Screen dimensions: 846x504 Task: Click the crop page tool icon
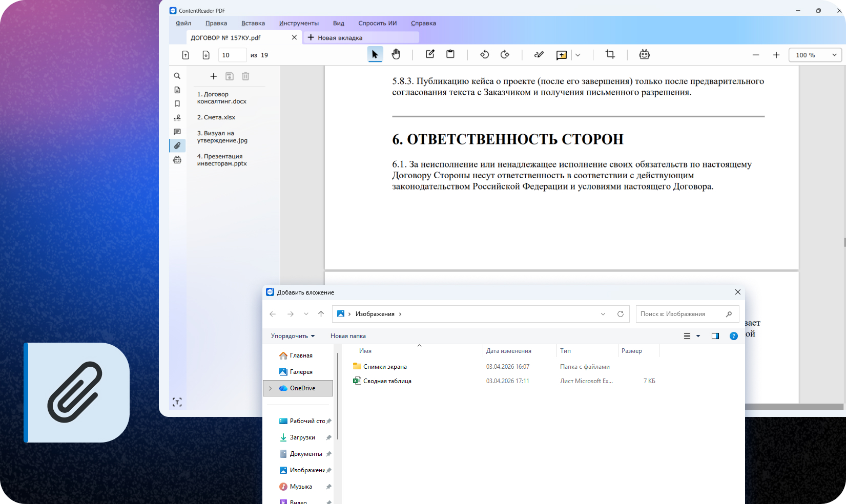(x=610, y=54)
